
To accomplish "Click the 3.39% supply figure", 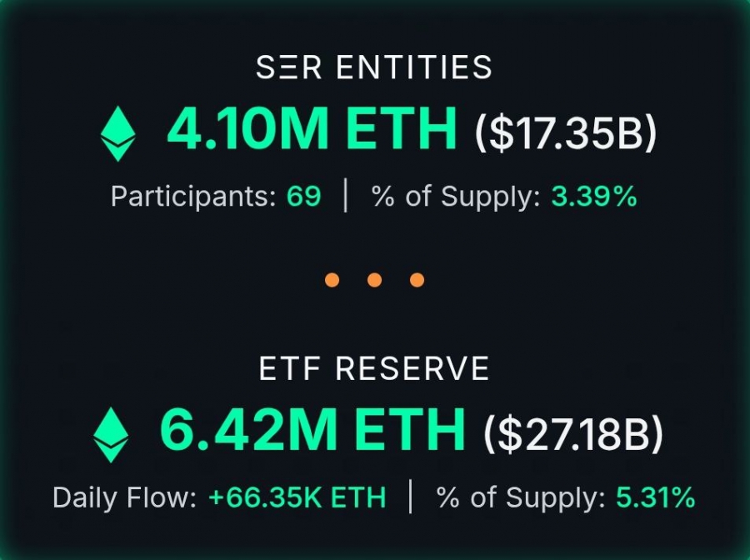I will 594,197.
